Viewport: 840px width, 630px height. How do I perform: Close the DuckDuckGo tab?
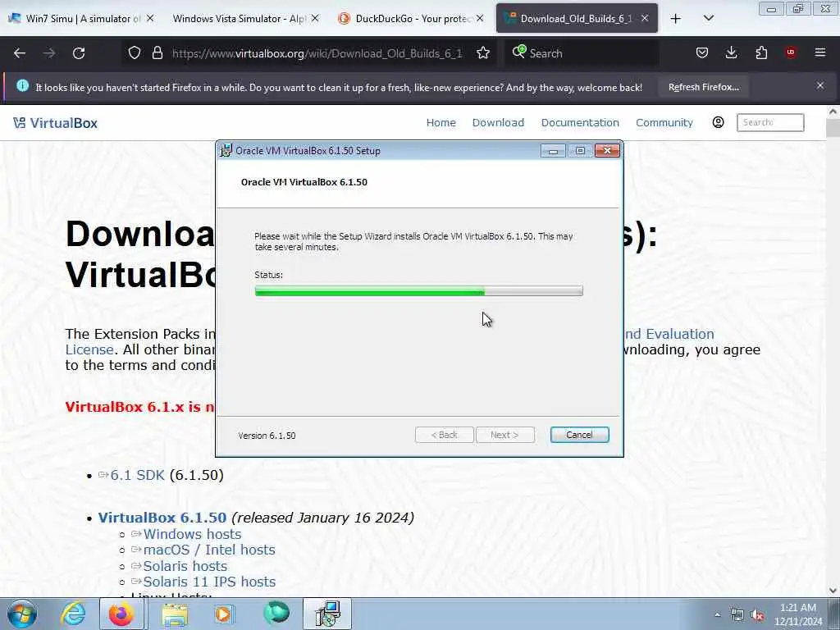(x=480, y=18)
